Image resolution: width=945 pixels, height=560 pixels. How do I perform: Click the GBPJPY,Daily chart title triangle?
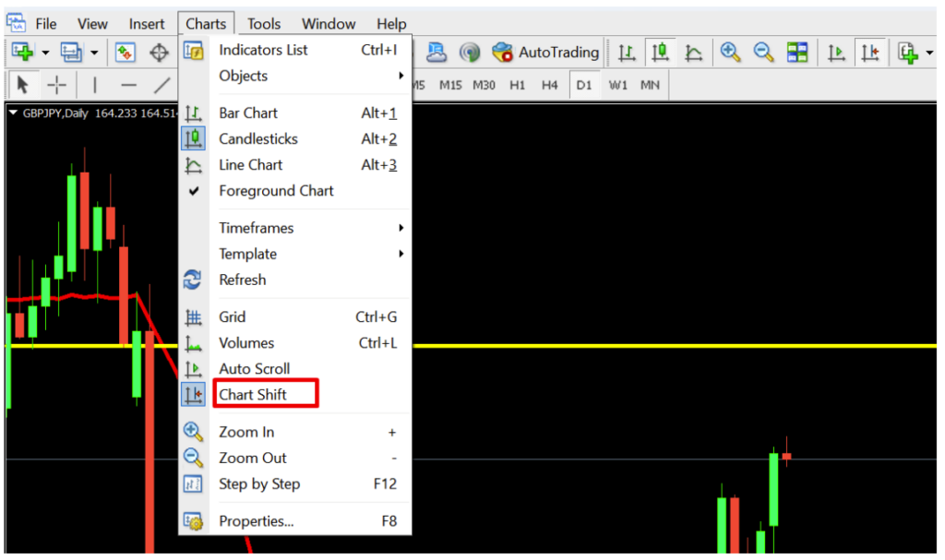pos(13,113)
